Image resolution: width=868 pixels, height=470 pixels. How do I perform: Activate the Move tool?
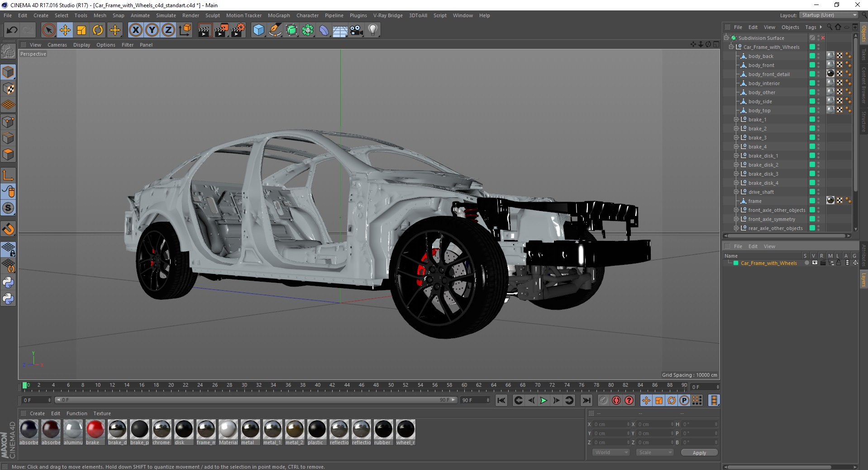[65, 30]
